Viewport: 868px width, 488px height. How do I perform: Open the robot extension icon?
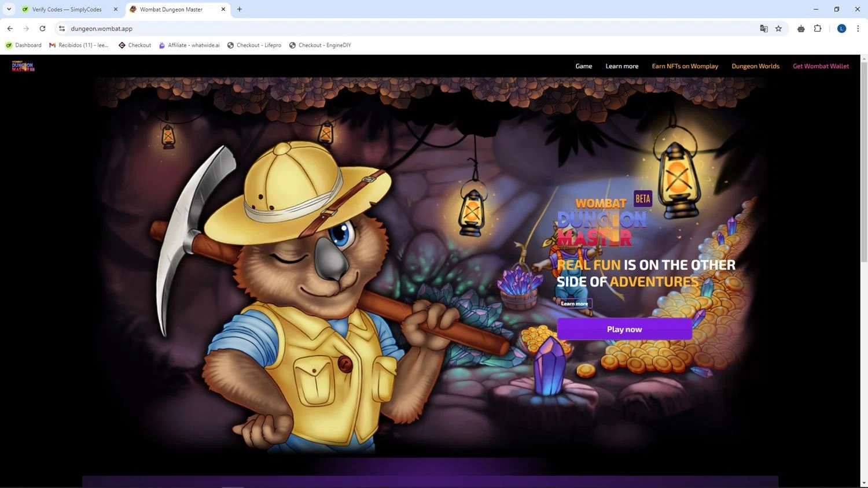point(801,28)
